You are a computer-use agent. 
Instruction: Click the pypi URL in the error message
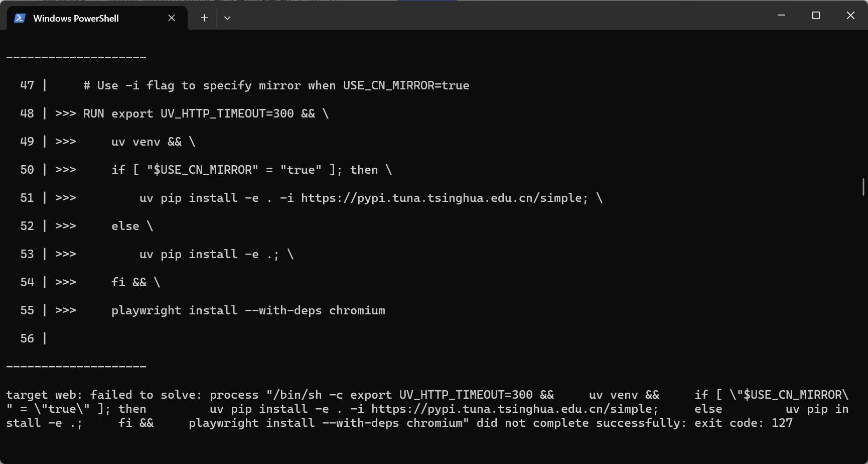(x=514, y=409)
